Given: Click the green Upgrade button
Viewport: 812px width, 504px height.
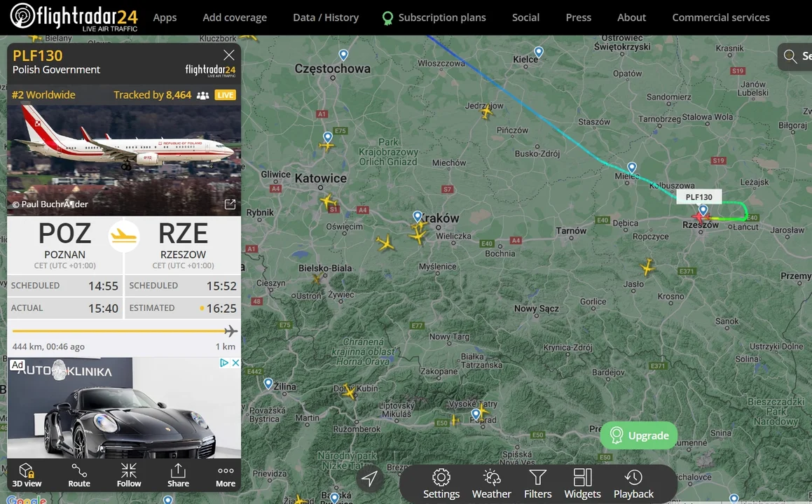Looking at the screenshot, I should point(638,435).
